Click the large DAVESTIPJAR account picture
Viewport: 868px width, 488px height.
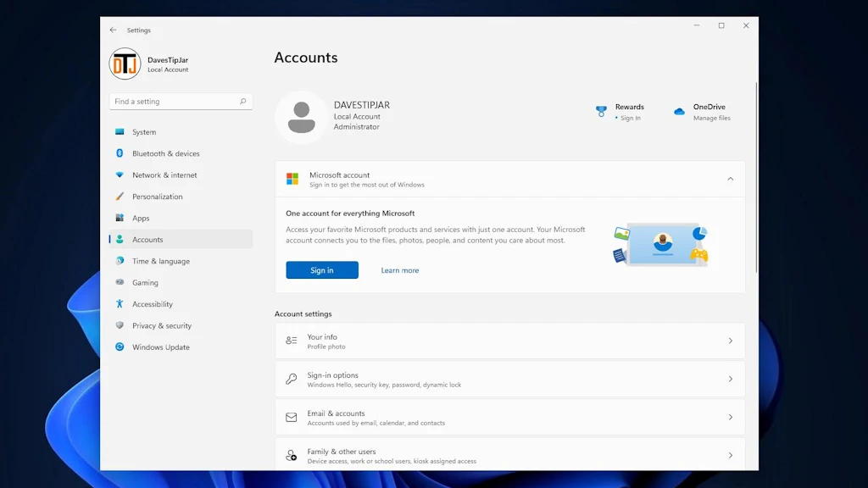[302, 117]
